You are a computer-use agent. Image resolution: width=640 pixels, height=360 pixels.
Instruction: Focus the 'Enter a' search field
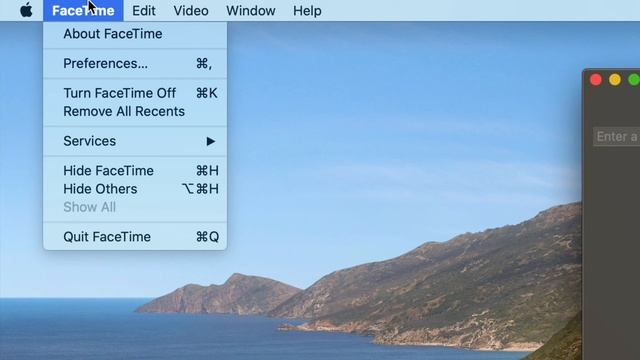coord(616,137)
